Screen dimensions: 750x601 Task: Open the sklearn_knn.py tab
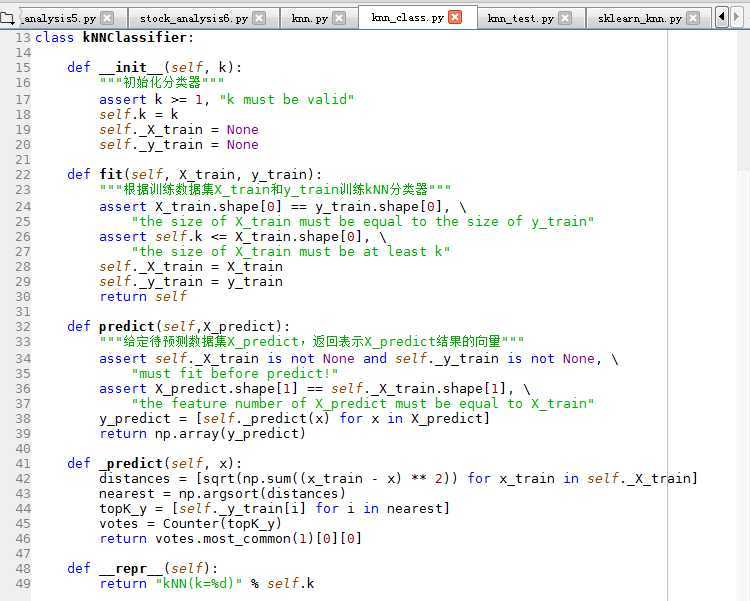click(649, 18)
